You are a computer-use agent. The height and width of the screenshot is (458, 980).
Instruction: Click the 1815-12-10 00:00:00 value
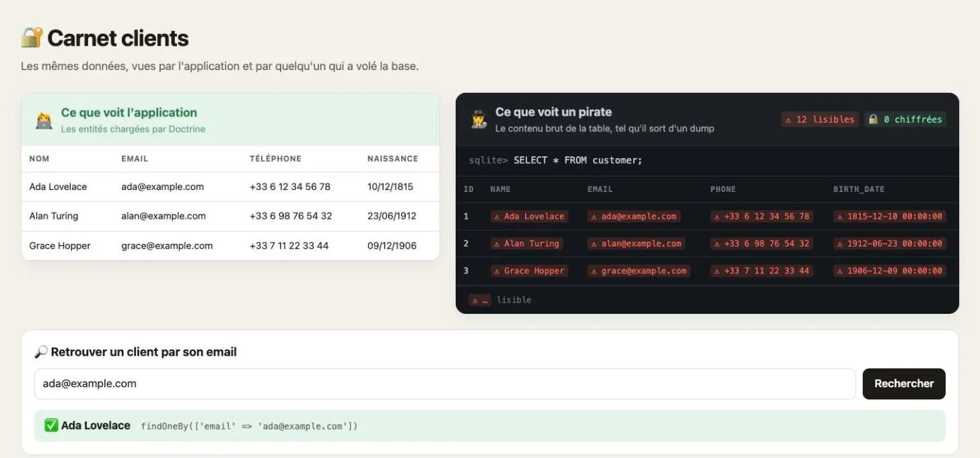pos(890,216)
